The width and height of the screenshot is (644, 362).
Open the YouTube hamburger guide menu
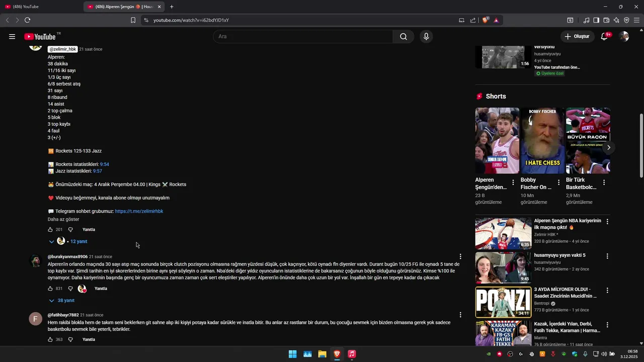[12, 36]
